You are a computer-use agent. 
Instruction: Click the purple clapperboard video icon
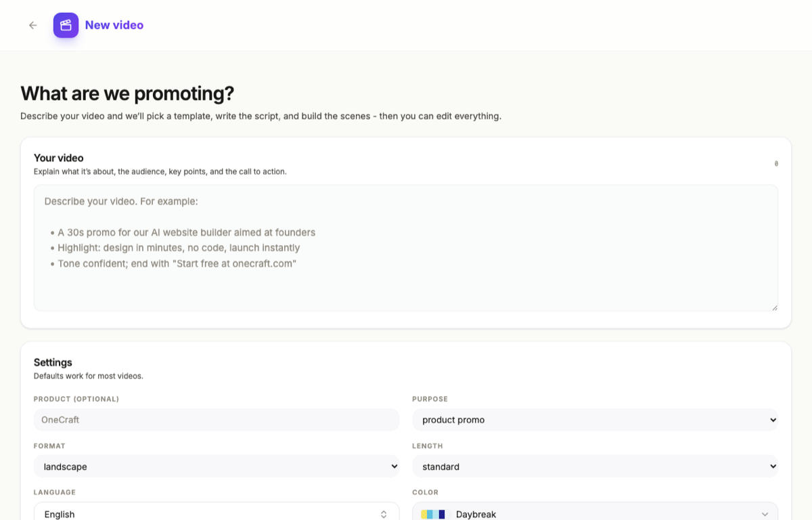pyautogui.click(x=66, y=25)
